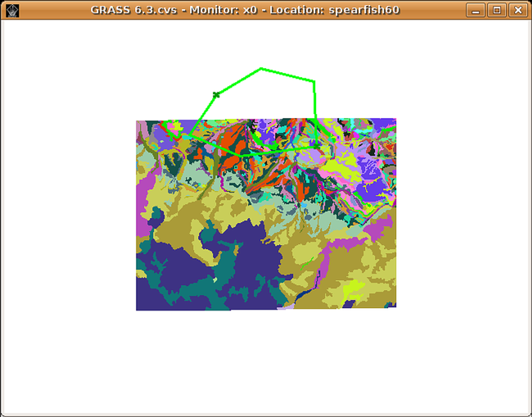
Task: Minimize the GRASS monitor window
Action: click(476, 10)
